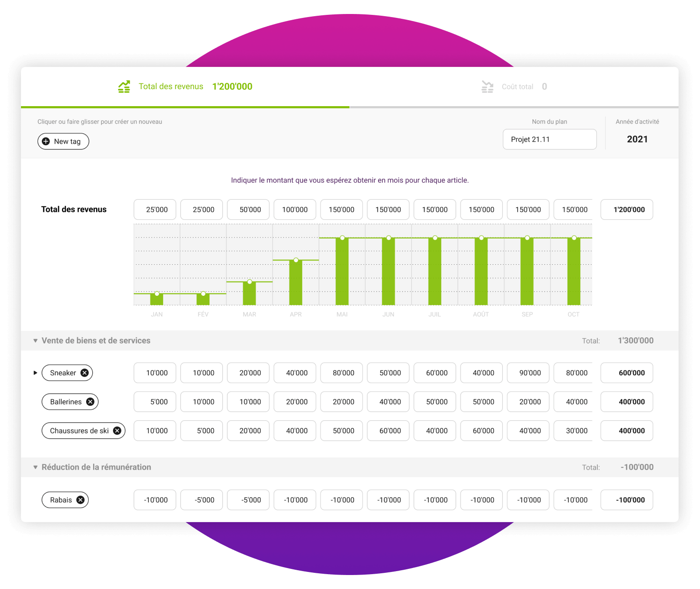Click the plus icon on New tag
Image resolution: width=700 pixels, height=589 pixels.
(x=46, y=142)
